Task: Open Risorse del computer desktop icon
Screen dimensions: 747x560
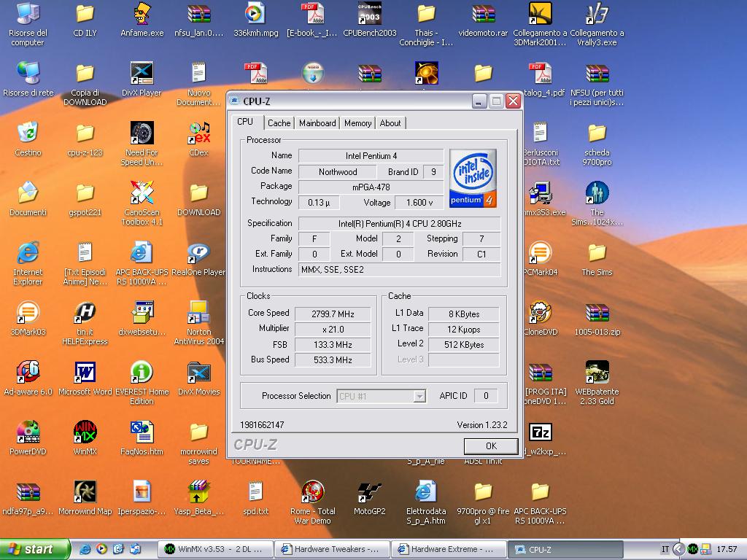Action: [x=28, y=24]
